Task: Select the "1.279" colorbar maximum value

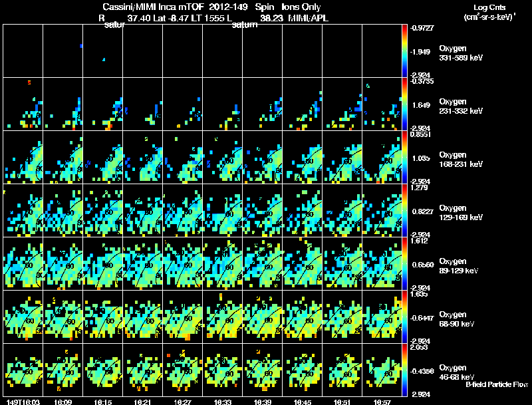Action: 419,188
